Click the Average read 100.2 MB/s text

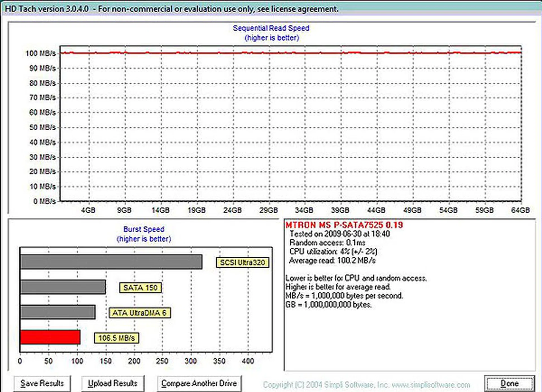point(332,260)
